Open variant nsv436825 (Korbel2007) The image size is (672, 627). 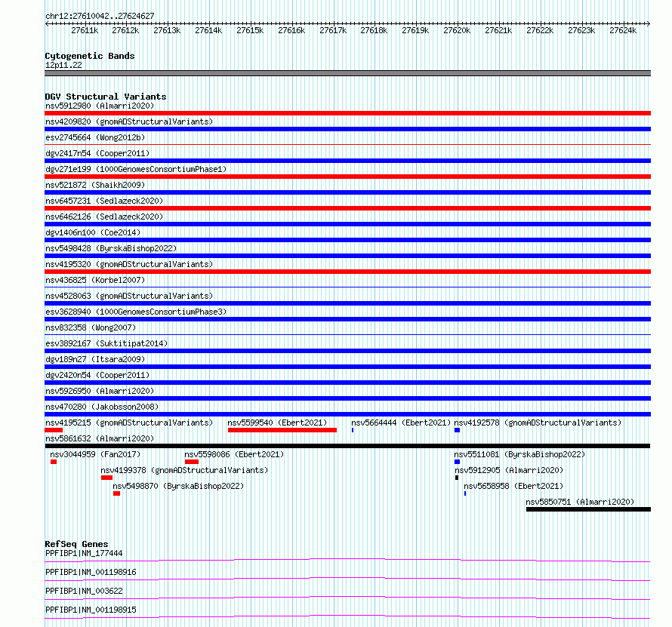click(95, 280)
